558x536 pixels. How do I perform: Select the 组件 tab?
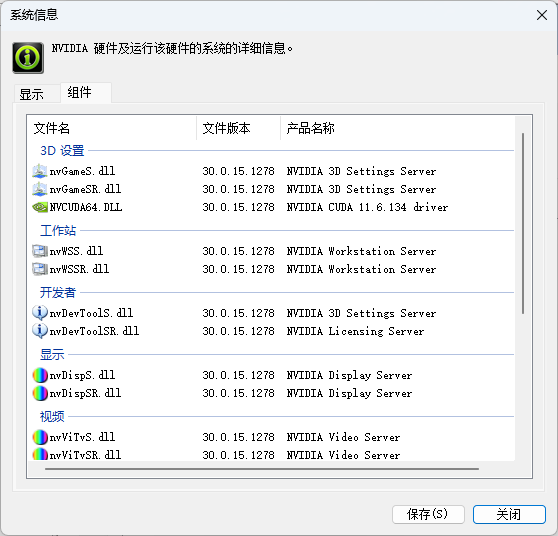(x=79, y=93)
